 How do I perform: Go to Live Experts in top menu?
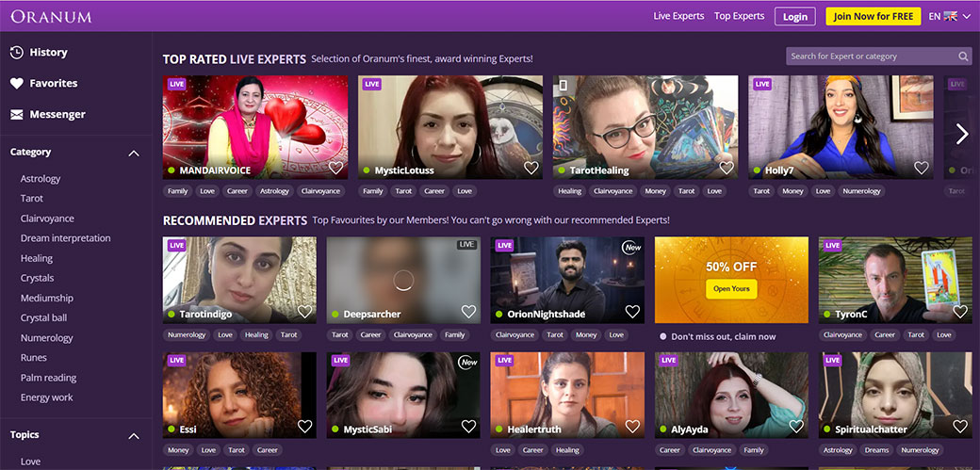point(678,16)
